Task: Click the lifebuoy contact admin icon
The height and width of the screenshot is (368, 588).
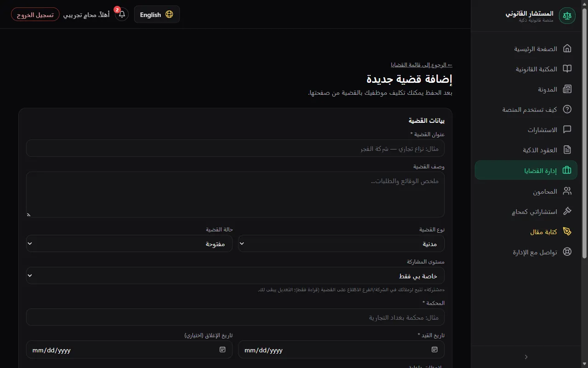Action: 567,252
